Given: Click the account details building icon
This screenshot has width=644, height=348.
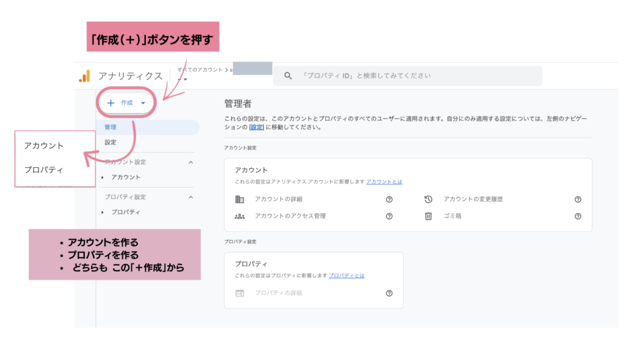Looking at the screenshot, I should 240,199.
